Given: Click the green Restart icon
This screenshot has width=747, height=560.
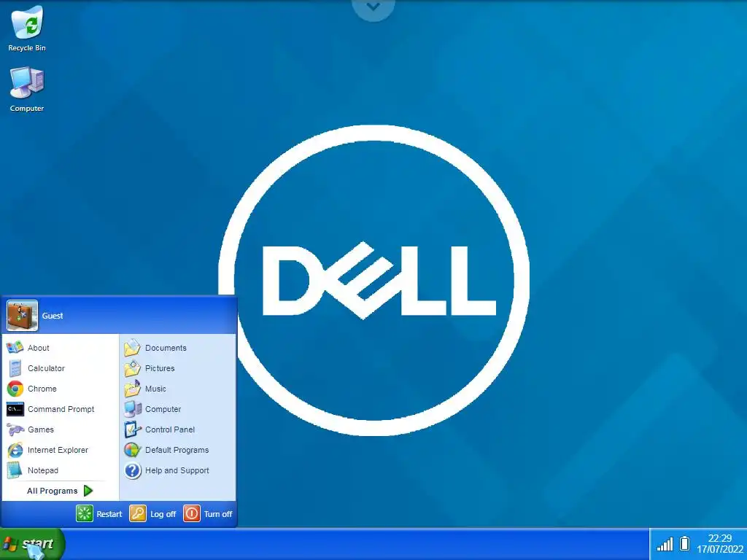Looking at the screenshot, I should [85, 514].
